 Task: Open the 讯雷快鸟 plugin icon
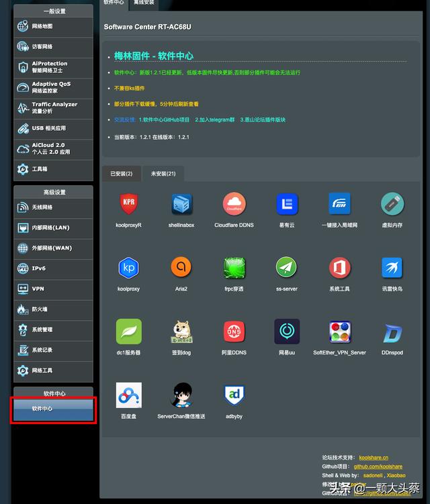coord(392,267)
